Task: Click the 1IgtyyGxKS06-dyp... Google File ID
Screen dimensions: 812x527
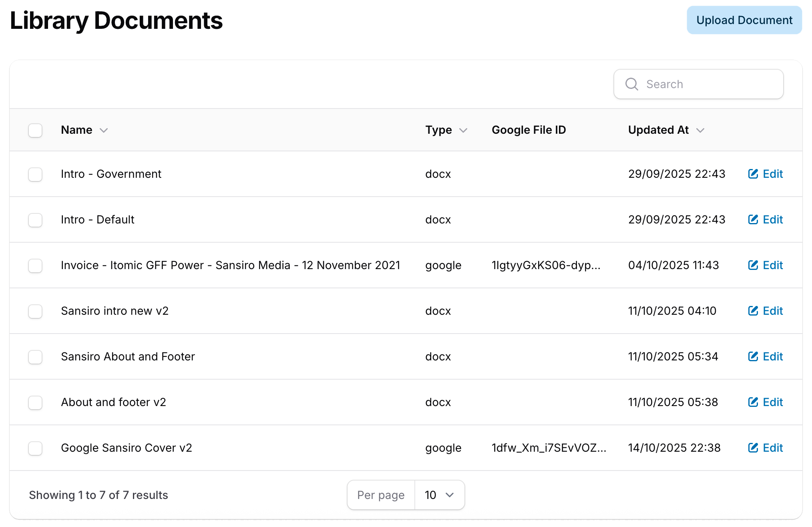Action: (x=546, y=265)
